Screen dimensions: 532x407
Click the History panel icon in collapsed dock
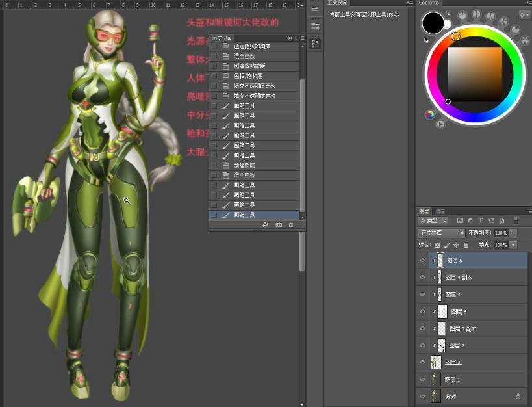click(315, 44)
